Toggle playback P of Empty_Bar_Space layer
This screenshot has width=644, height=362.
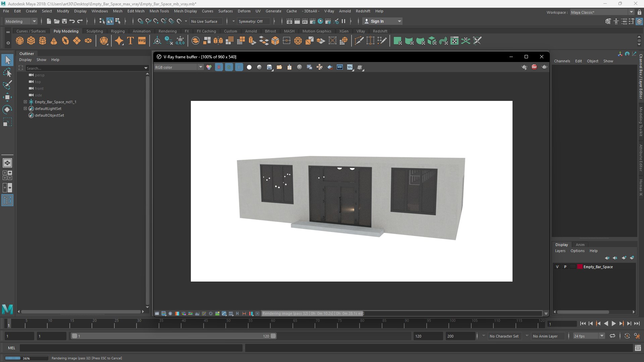(x=565, y=267)
